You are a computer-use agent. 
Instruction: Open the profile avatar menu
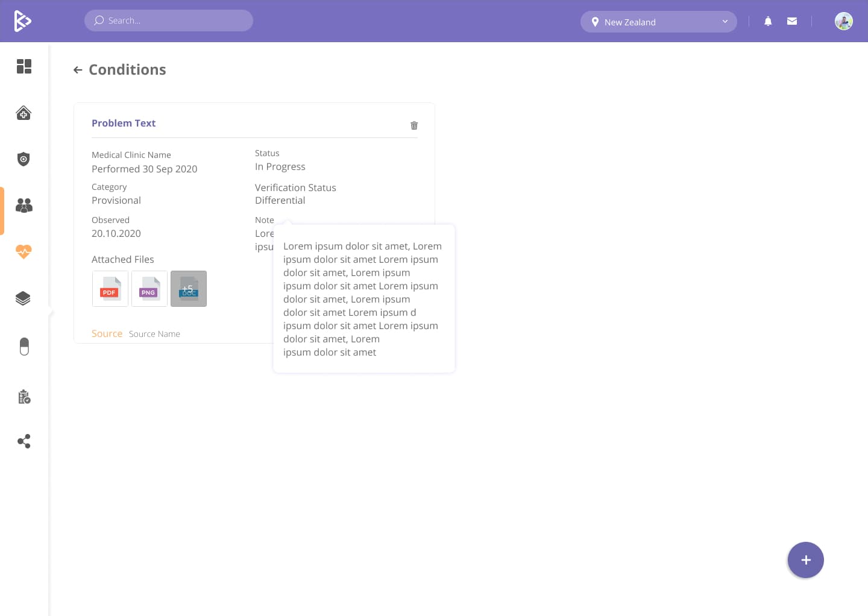click(x=843, y=21)
